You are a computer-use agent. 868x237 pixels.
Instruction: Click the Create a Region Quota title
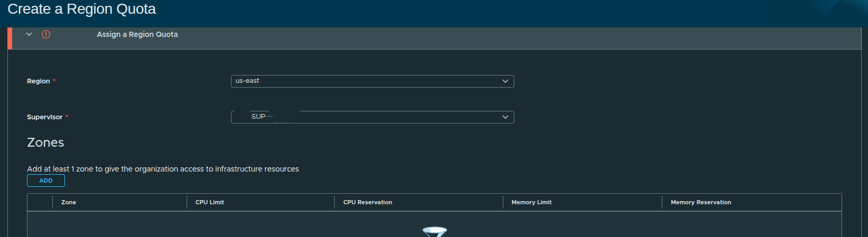[x=82, y=9]
